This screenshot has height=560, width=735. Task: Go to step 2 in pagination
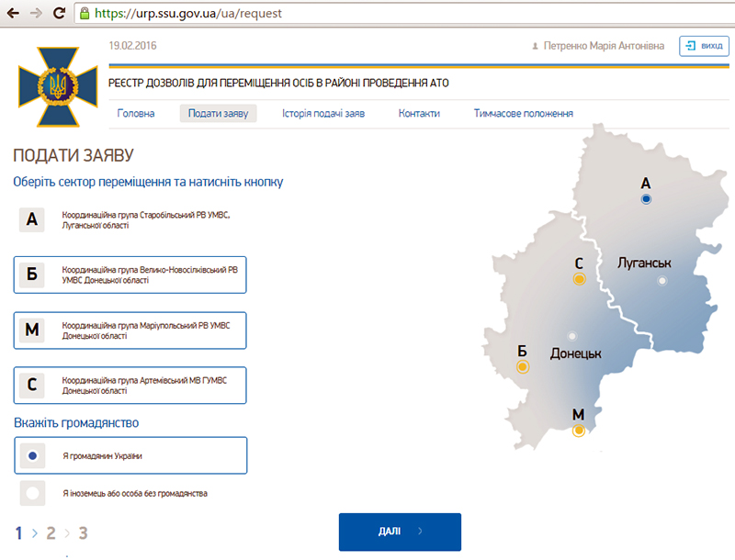click(x=51, y=532)
